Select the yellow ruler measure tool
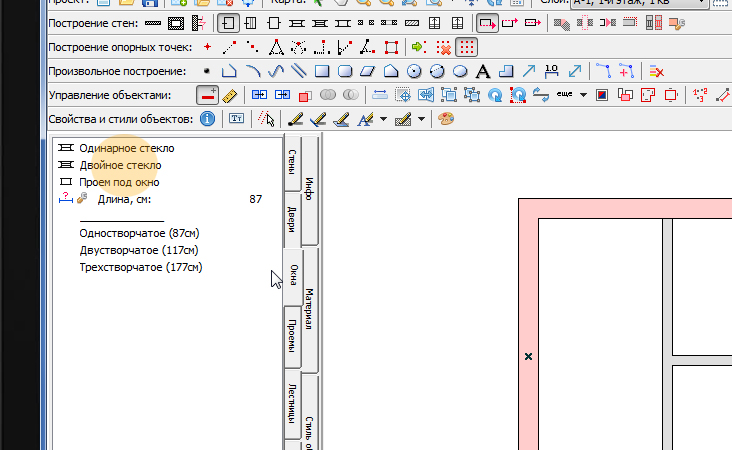Viewport: 732px width, 450px height. 230,95
